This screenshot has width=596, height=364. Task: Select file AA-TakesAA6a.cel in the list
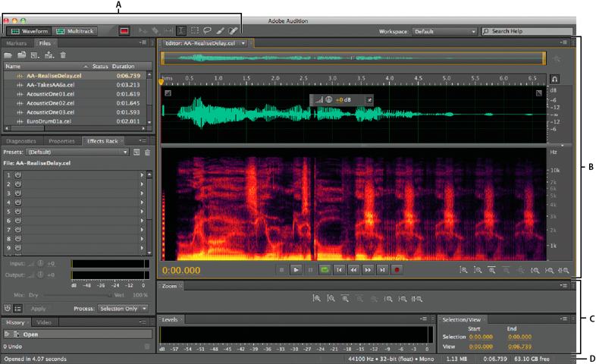pyautogui.click(x=75, y=85)
